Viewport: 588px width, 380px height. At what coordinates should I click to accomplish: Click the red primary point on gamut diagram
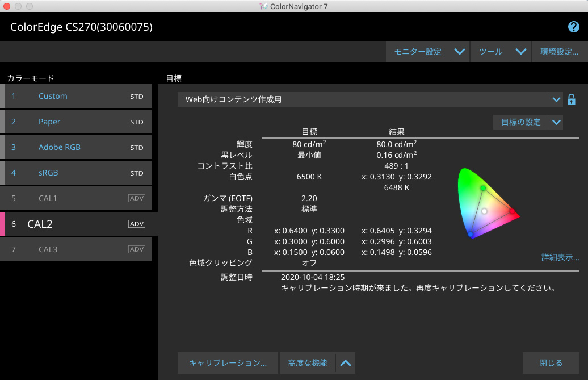(x=513, y=211)
